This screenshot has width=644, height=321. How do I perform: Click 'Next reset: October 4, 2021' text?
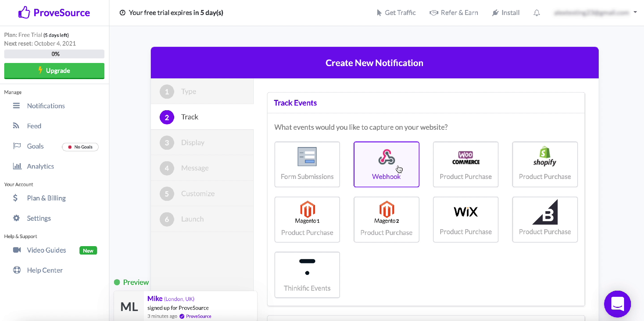[40, 43]
